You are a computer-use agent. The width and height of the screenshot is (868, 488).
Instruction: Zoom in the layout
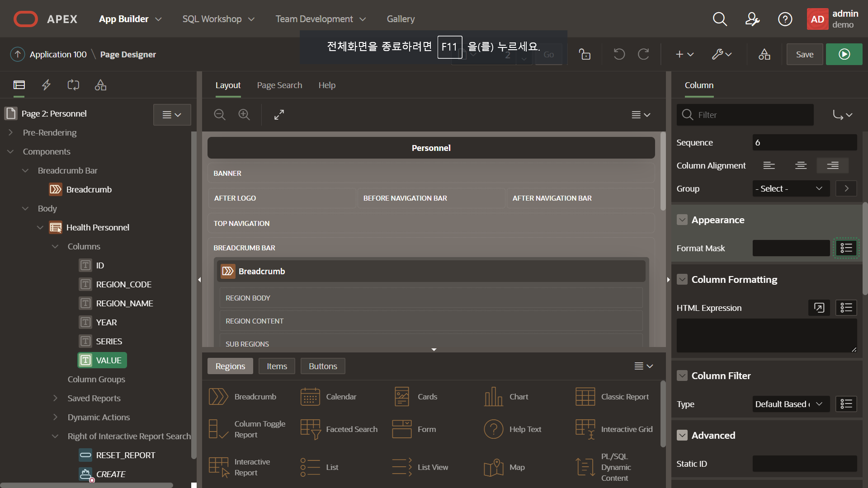(x=244, y=115)
